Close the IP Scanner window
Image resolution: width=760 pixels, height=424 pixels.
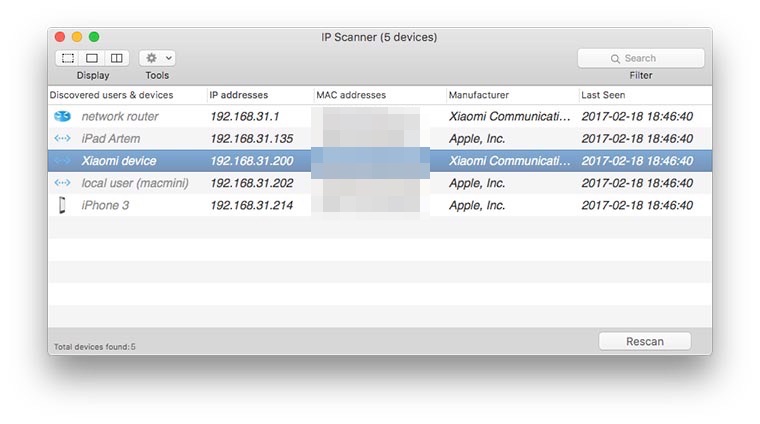tap(60, 37)
